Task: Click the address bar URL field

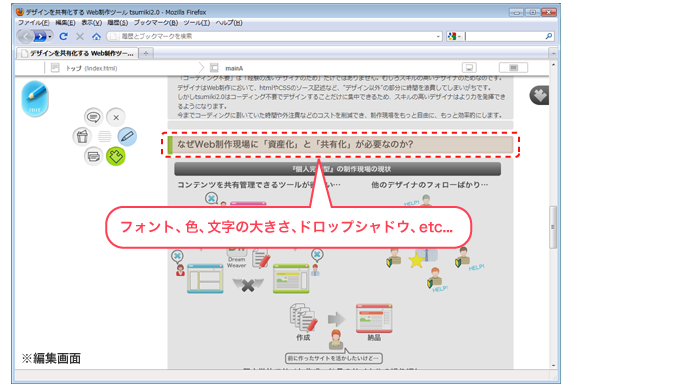Action: [x=275, y=36]
